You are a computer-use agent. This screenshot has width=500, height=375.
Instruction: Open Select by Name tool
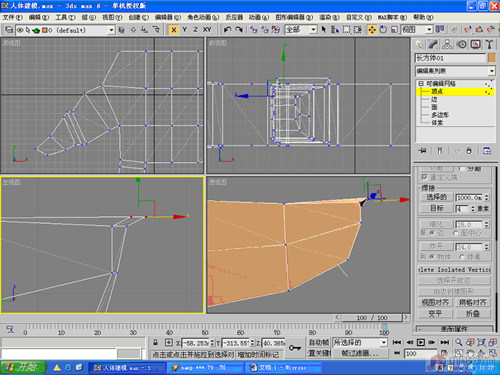tap(335, 30)
